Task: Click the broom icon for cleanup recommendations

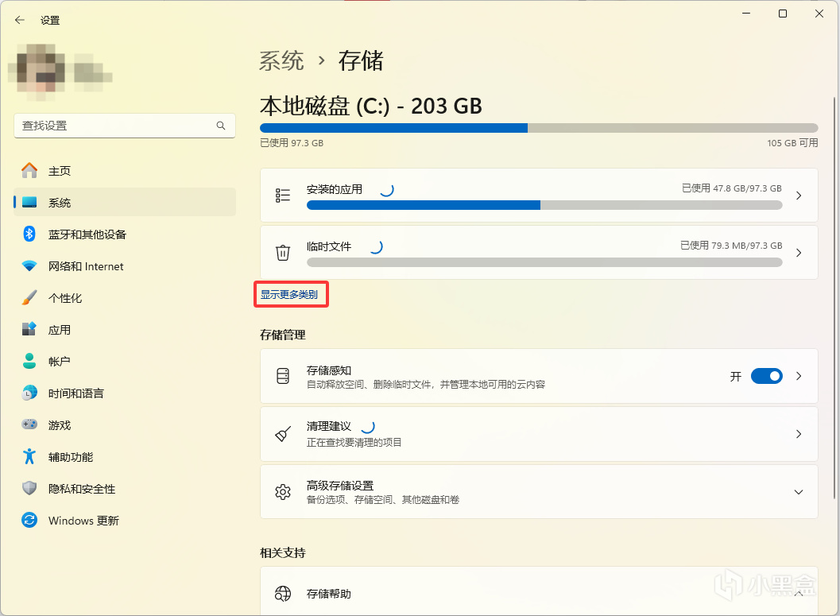Action: tap(283, 434)
